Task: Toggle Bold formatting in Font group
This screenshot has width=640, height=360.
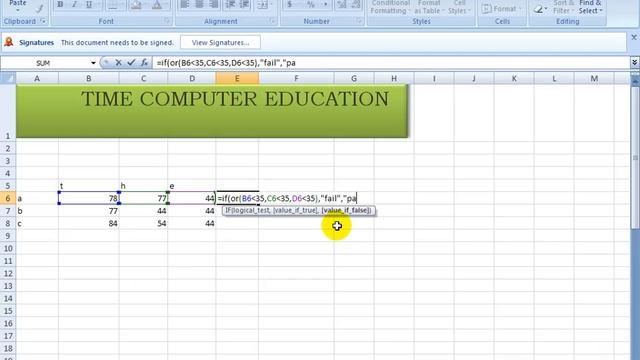Action: click(x=60, y=4)
